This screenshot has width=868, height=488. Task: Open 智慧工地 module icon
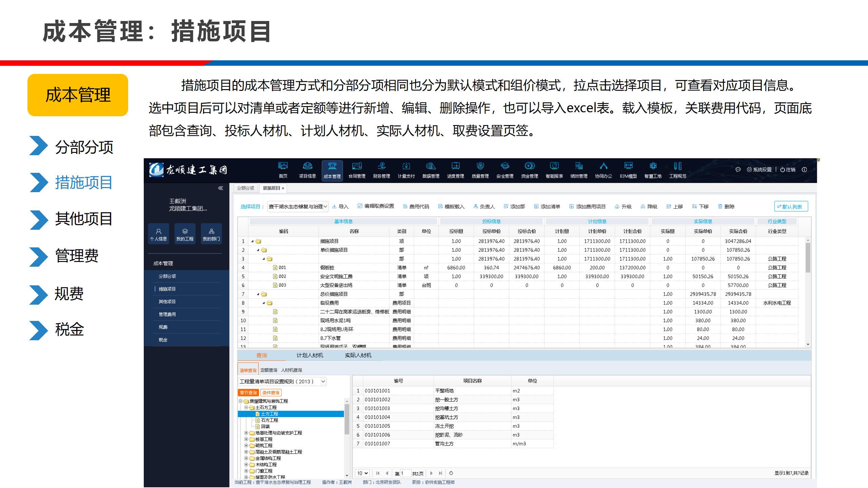tap(653, 170)
